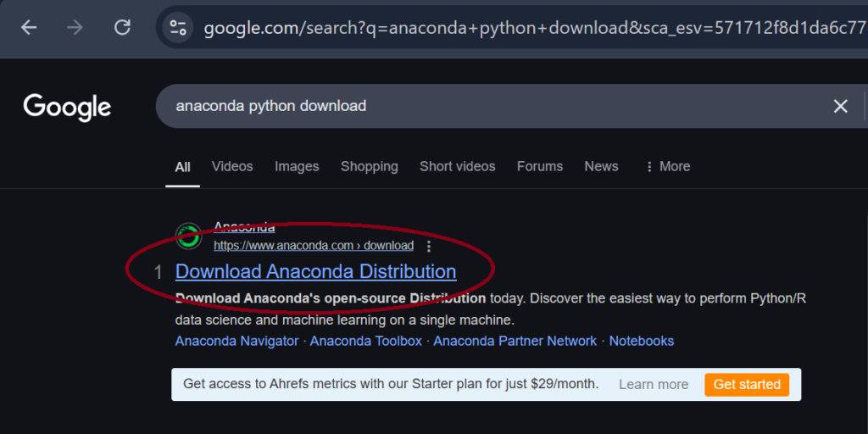Expand the More search filters menu
The width and height of the screenshot is (868, 434).
coord(668,167)
